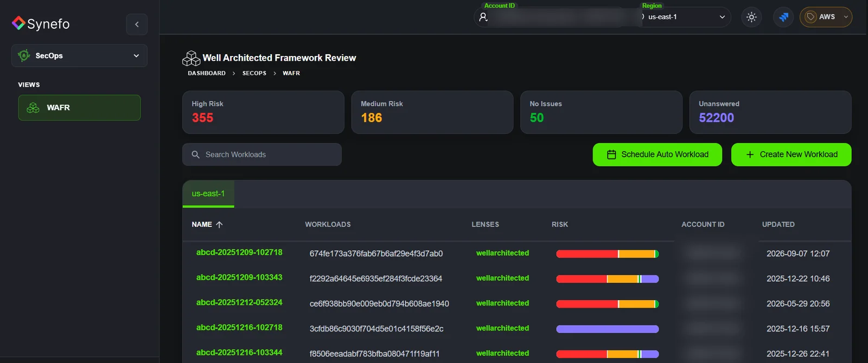Click the user account icon
The image size is (868, 363).
pyautogui.click(x=483, y=17)
